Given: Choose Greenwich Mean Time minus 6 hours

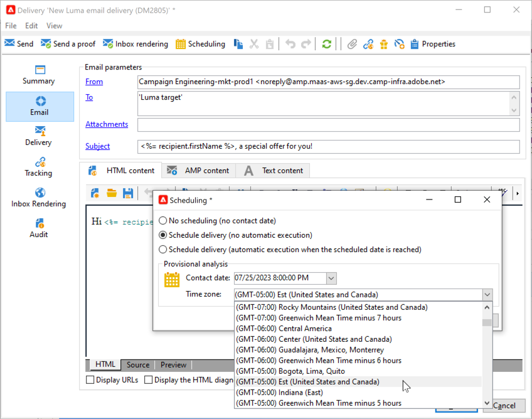Looking at the screenshot, I should click(x=359, y=360).
